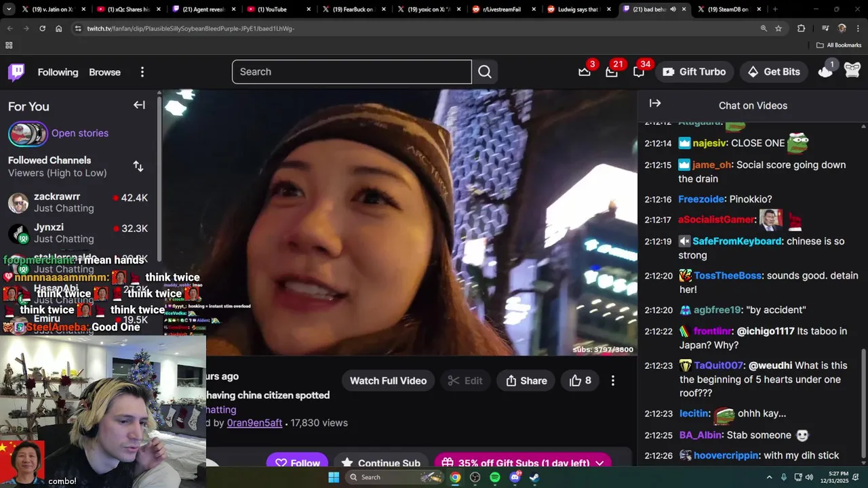Click chat username TossTheeBoss
Viewport: 868px width, 488px height.
tap(728, 276)
